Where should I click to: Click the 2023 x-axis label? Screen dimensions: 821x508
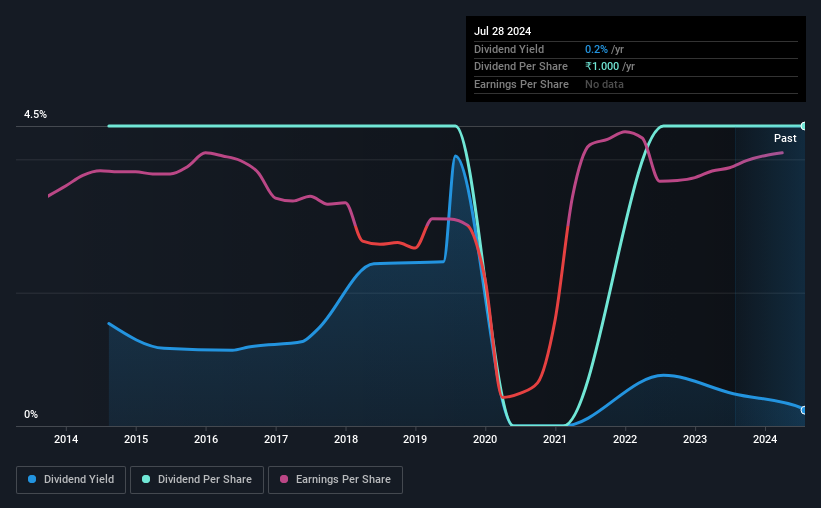(x=695, y=439)
